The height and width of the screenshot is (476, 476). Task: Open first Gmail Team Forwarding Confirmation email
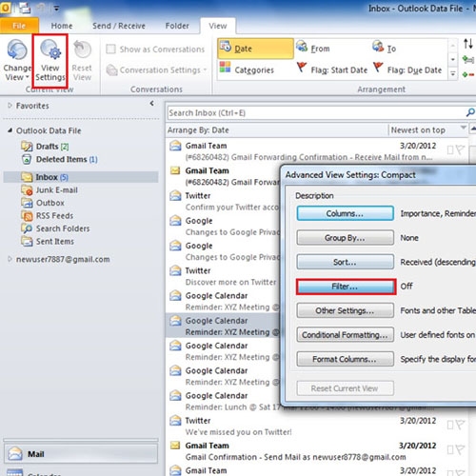(x=317, y=151)
